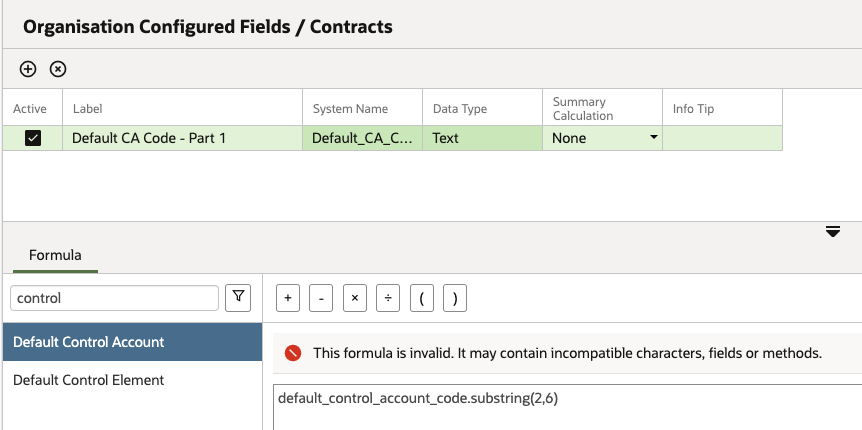The height and width of the screenshot is (430, 862).
Task: Uncheck the Active checkbox for Default CA Code
Action: click(33, 138)
